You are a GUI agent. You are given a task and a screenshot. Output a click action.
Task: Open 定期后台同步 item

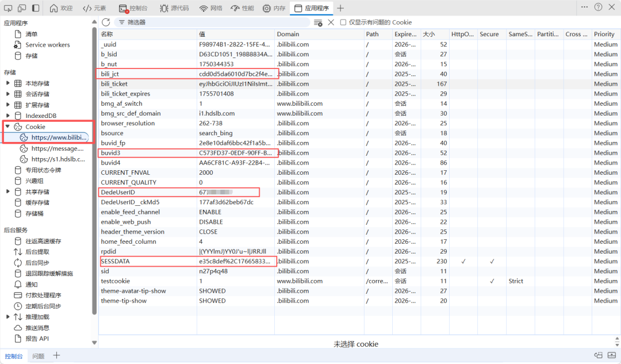pos(43,306)
